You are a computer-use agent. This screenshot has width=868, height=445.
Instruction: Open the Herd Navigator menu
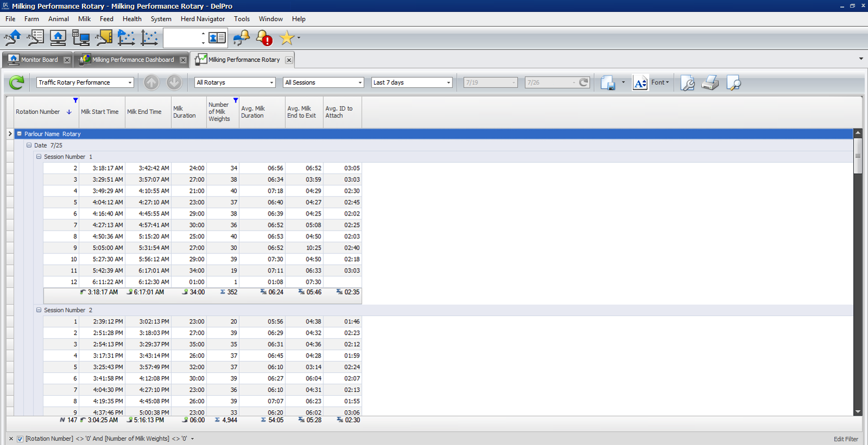(x=203, y=19)
